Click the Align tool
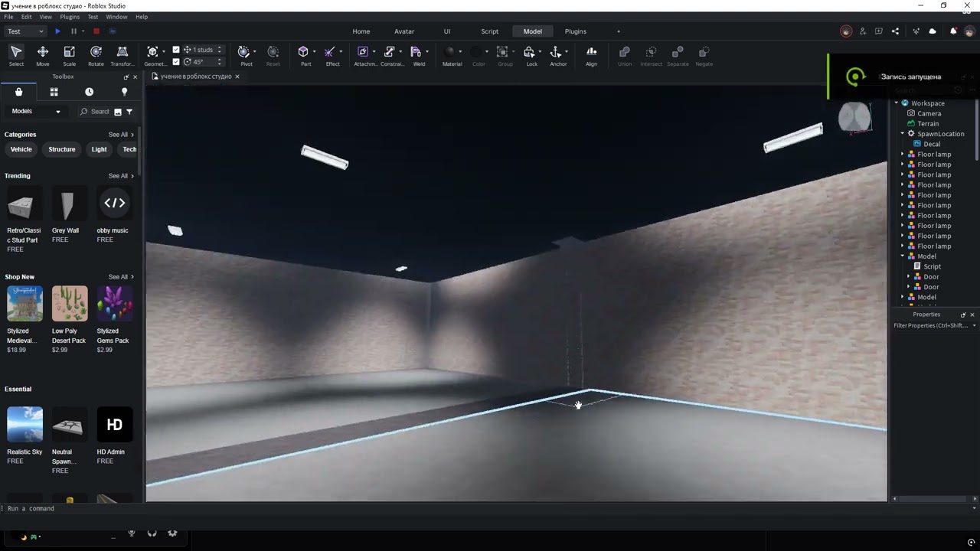980x551 pixels. point(591,55)
